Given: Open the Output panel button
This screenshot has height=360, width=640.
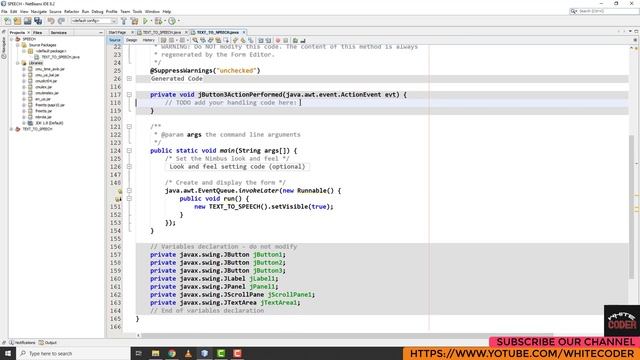Looking at the screenshot, I should click(x=48, y=342).
